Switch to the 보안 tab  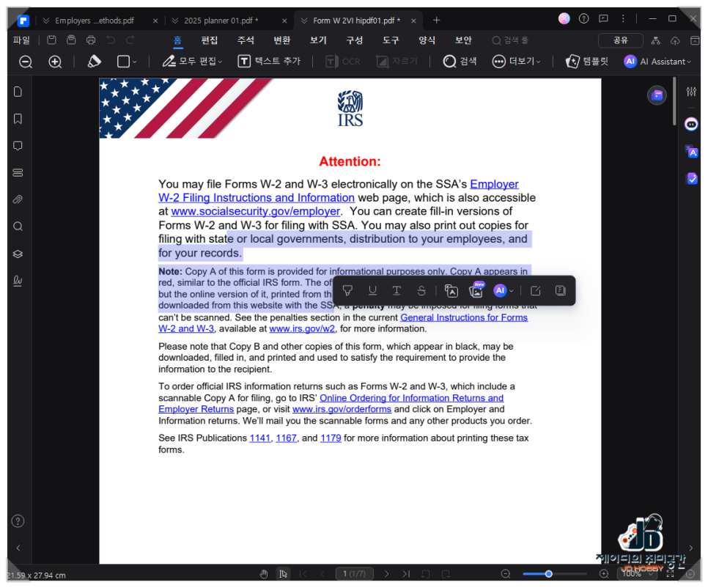pyautogui.click(x=464, y=40)
